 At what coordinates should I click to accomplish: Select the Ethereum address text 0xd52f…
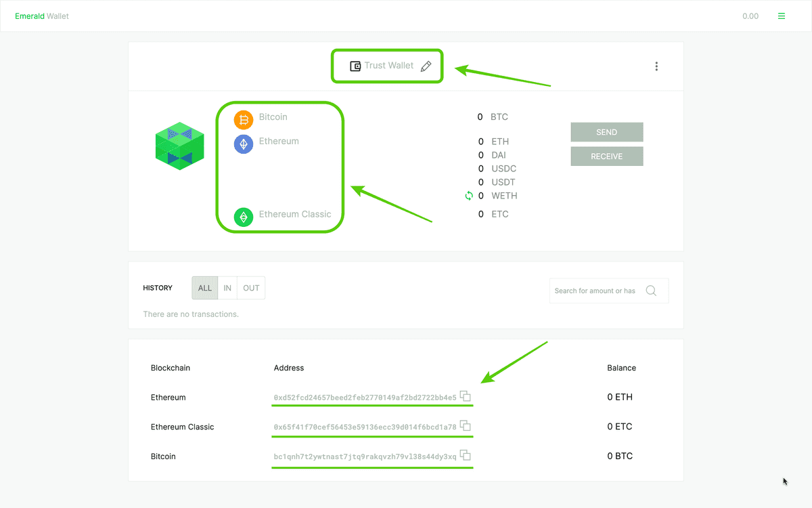[x=365, y=398]
